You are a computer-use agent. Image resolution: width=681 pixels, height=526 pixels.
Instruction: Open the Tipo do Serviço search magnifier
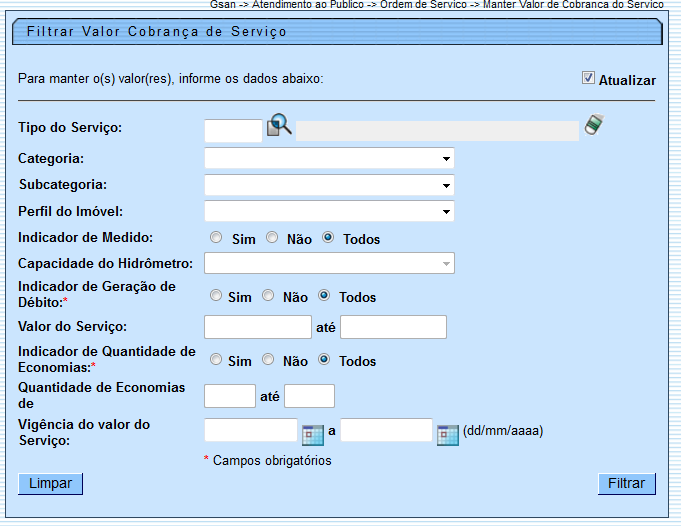tap(279, 127)
